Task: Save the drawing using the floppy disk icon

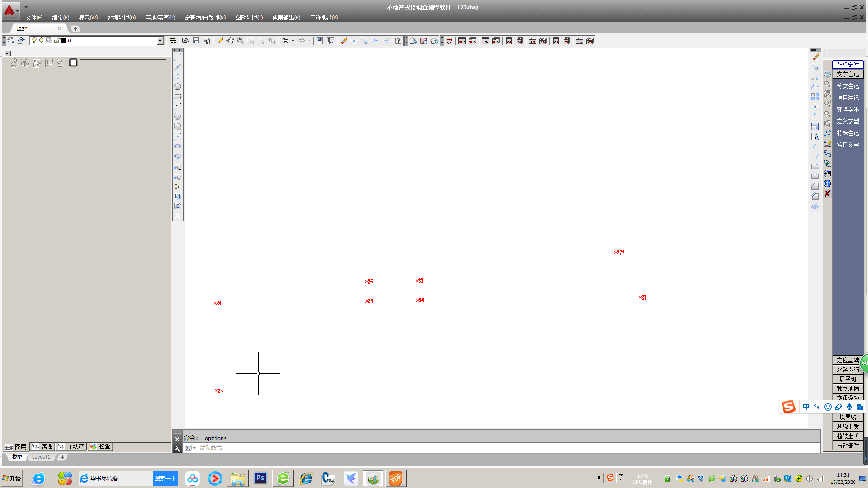Action: 196,41
